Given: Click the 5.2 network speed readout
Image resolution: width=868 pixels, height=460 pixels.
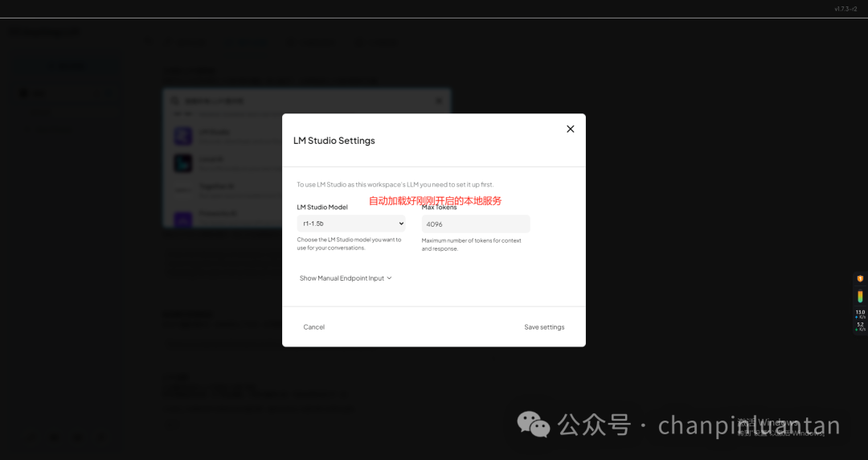Looking at the screenshot, I should tap(860, 327).
